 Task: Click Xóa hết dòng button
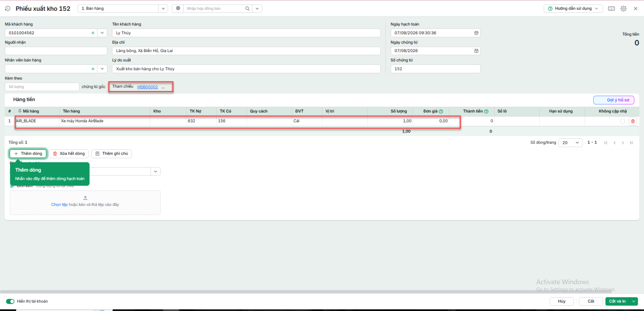click(69, 153)
